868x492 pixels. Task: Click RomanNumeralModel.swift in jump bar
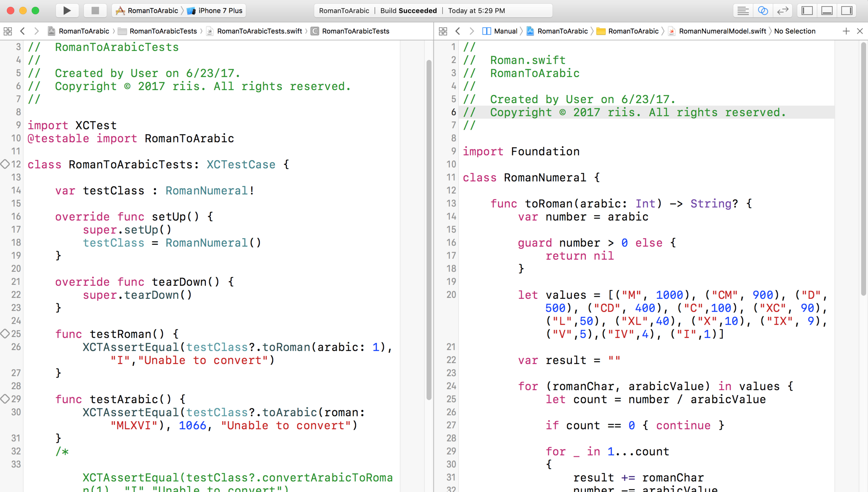tap(722, 31)
